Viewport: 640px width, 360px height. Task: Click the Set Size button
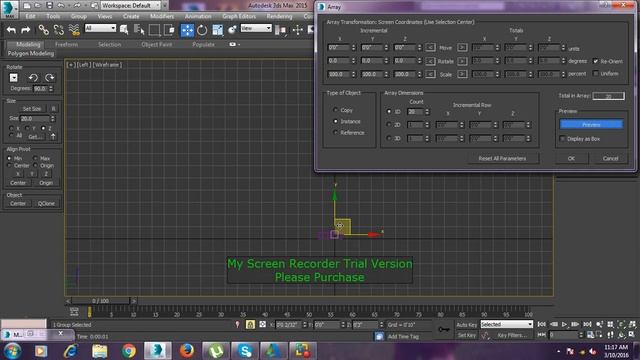[32, 109]
